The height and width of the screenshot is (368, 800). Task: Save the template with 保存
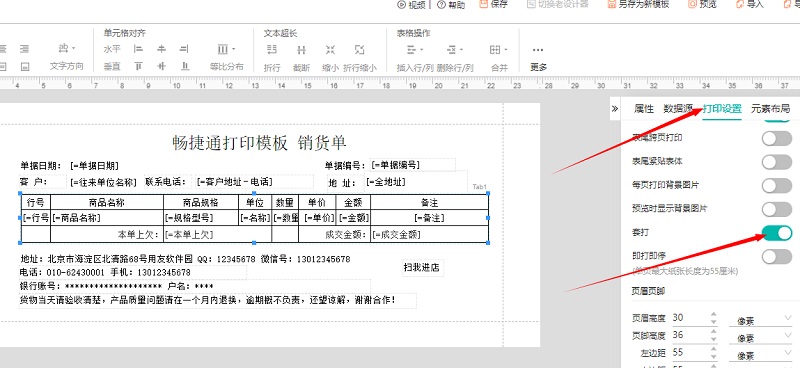point(493,5)
